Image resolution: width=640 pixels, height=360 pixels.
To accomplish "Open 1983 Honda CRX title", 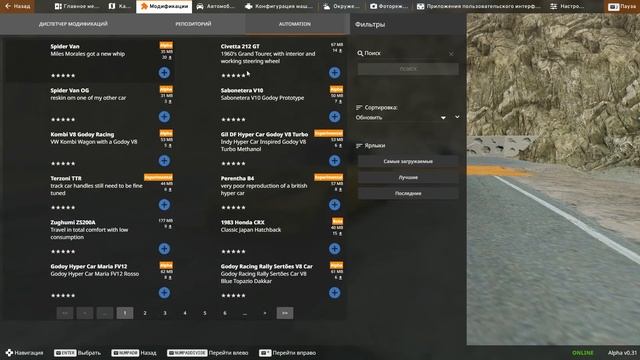I will [242, 222].
